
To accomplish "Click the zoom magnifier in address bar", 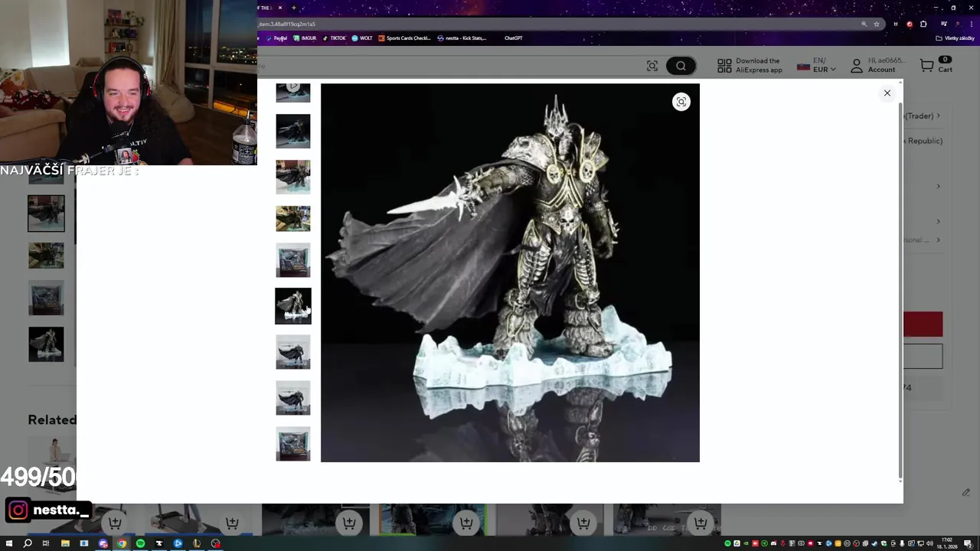I will pos(864,24).
